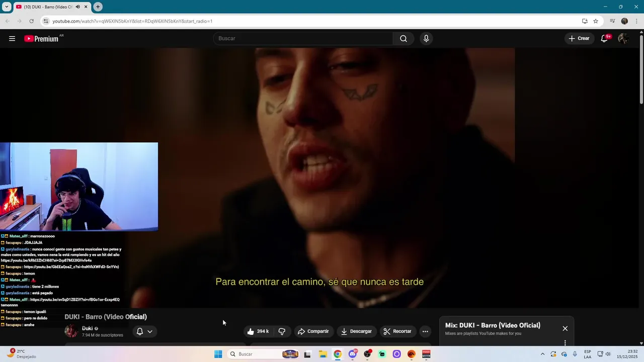Open the weather widget showing 21°C
The image size is (644, 362).
[21, 354]
